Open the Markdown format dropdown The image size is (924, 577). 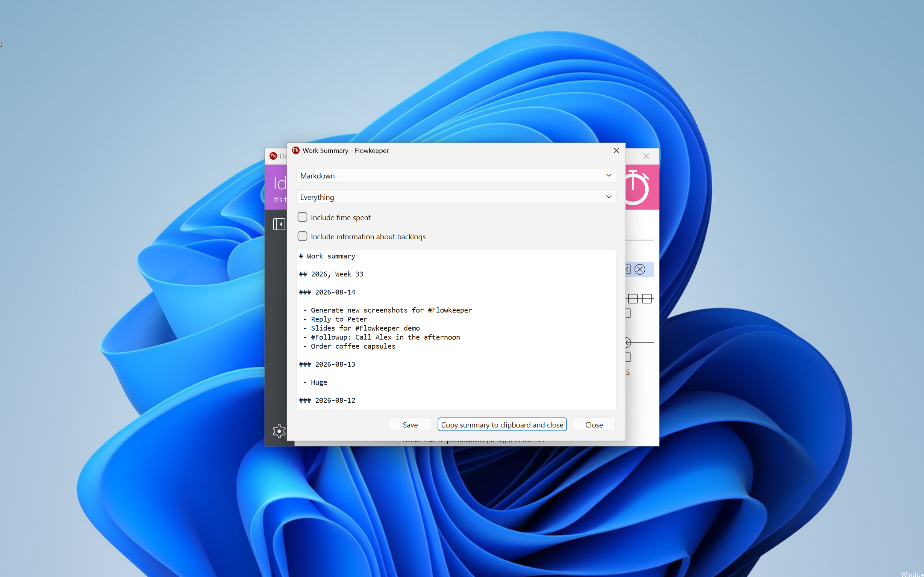tap(456, 175)
